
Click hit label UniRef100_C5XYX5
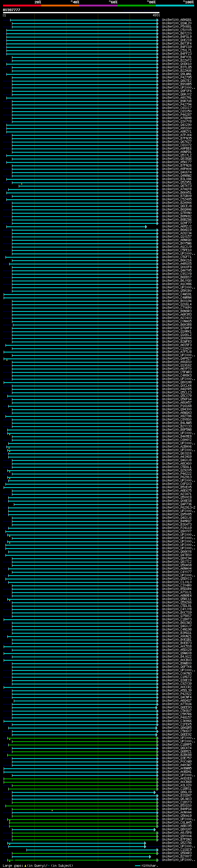pos(177,30)
